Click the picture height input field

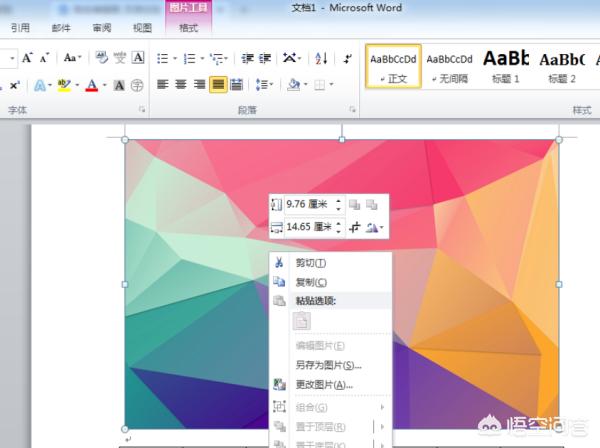308,204
